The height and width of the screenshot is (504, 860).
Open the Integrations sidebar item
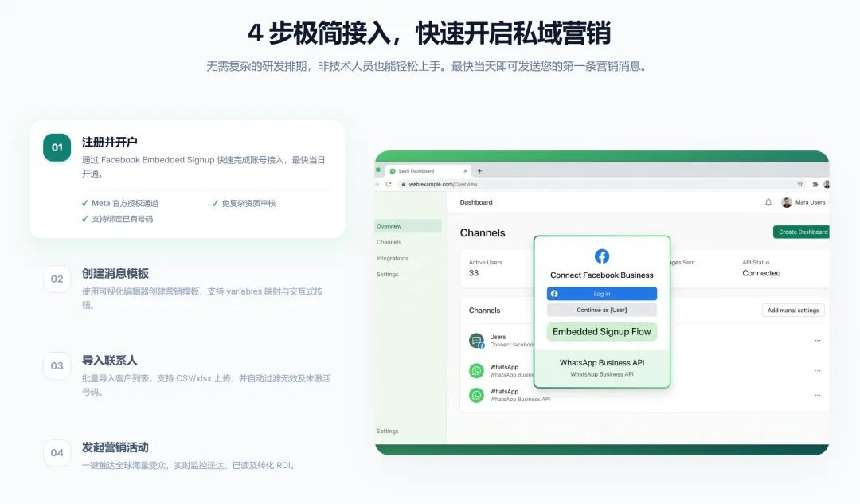click(392, 258)
